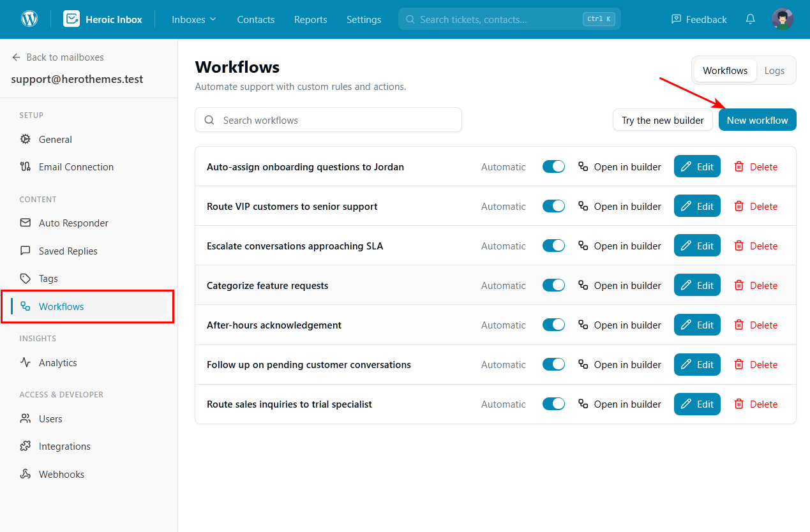The height and width of the screenshot is (532, 810).
Task: Open the Contacts page
Action: pos(255,19)
